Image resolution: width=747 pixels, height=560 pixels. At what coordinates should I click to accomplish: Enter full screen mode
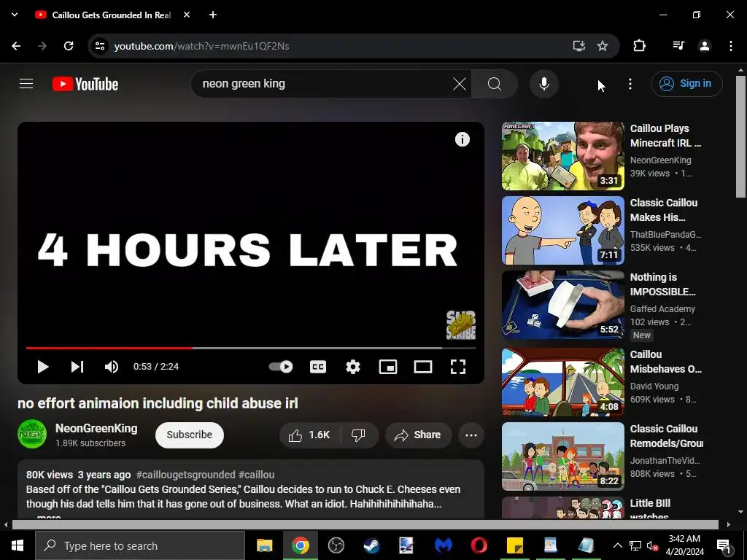458,367
